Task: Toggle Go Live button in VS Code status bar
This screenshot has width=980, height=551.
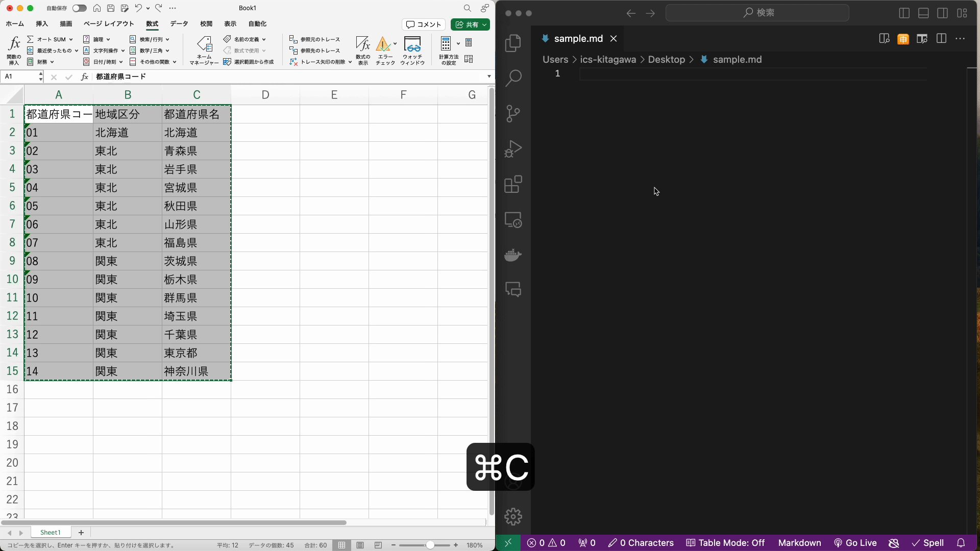Action: pyautogui.click(x=856, y=543)
